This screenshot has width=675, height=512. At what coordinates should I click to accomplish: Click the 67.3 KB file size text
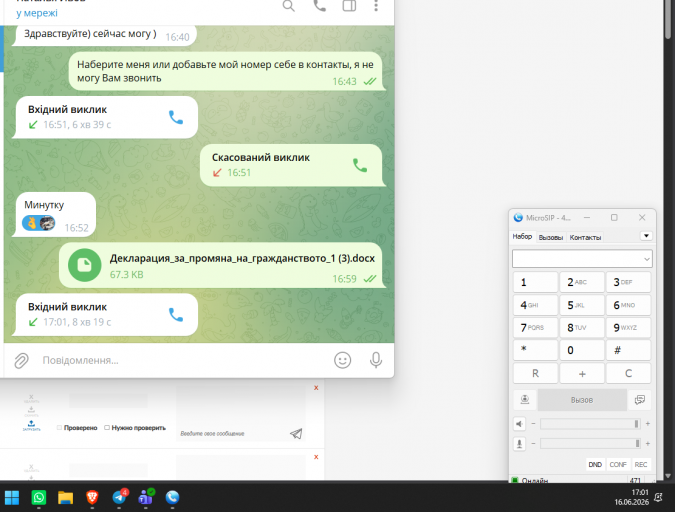pos(127,275)
